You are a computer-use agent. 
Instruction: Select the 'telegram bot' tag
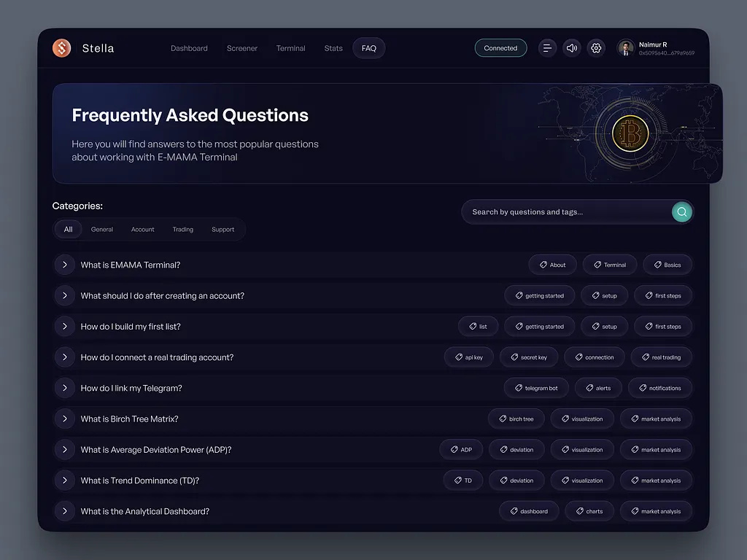coord(536,388)
